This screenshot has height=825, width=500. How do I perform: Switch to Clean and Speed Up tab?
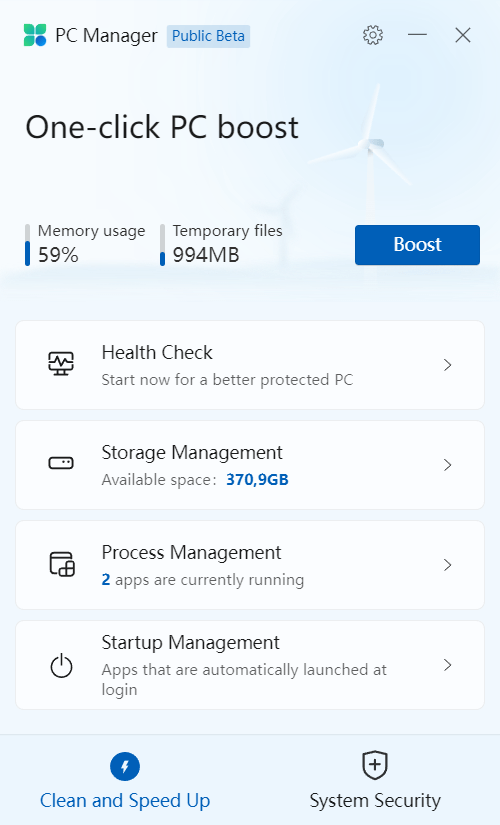pyautogui.click(x=125, y=782)
